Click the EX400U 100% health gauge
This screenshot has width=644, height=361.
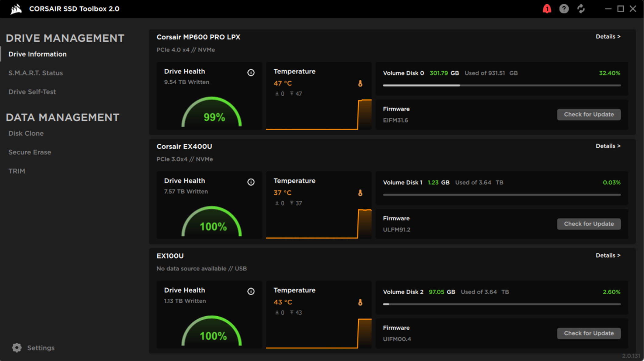(x=212, y=221)
